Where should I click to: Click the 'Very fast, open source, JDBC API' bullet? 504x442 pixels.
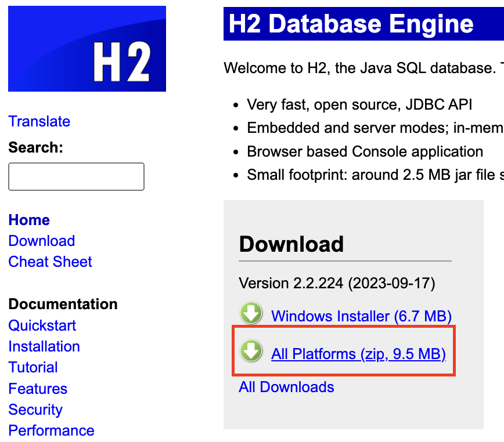click(x=359, y=104)
